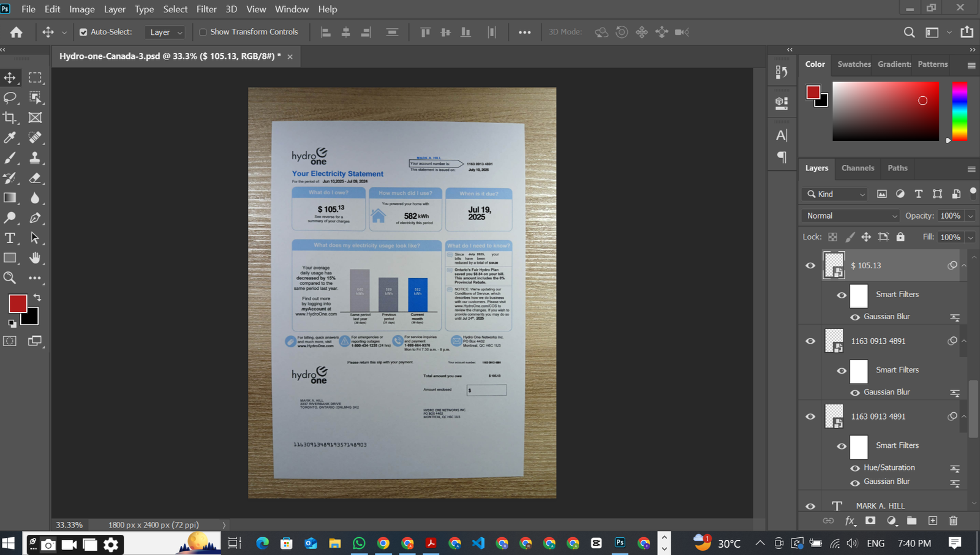Select the Blur tool

35,198
